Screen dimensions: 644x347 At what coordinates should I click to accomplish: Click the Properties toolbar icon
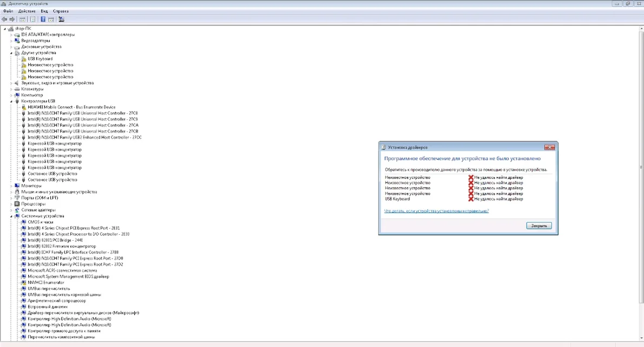tap(32, 20)
